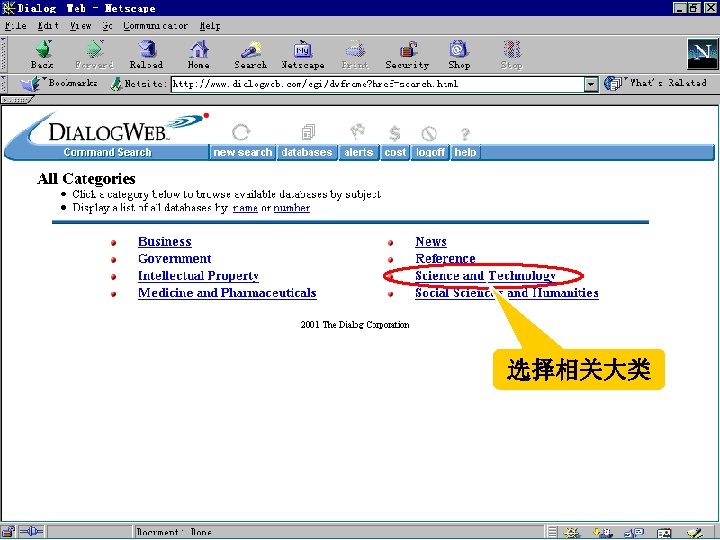The height and width of the screenshot is (540, 720).
Task: Collapse the navigation toolbar handle
Action: (x=3, y=54)
